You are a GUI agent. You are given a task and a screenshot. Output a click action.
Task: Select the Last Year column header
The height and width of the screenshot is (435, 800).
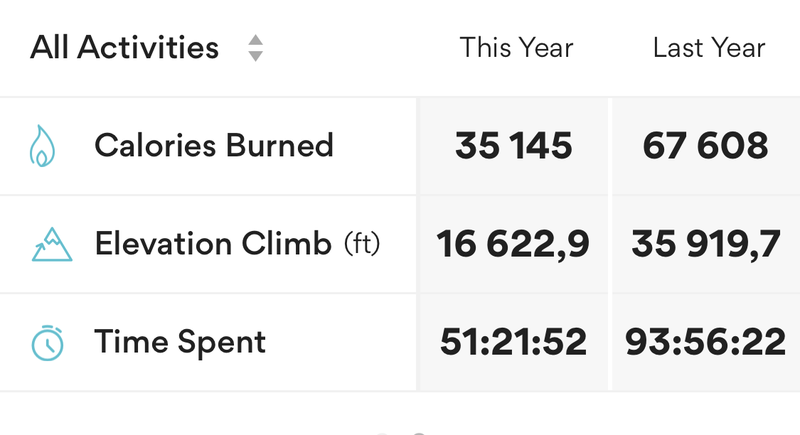(709, 48)
